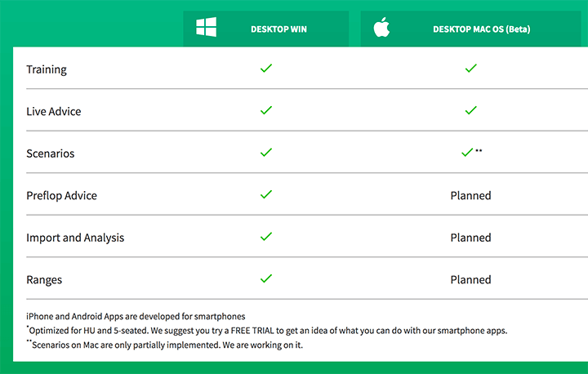Click the Windows logo icon
This screenshot has height=374, width=588.
pos(207,27)
